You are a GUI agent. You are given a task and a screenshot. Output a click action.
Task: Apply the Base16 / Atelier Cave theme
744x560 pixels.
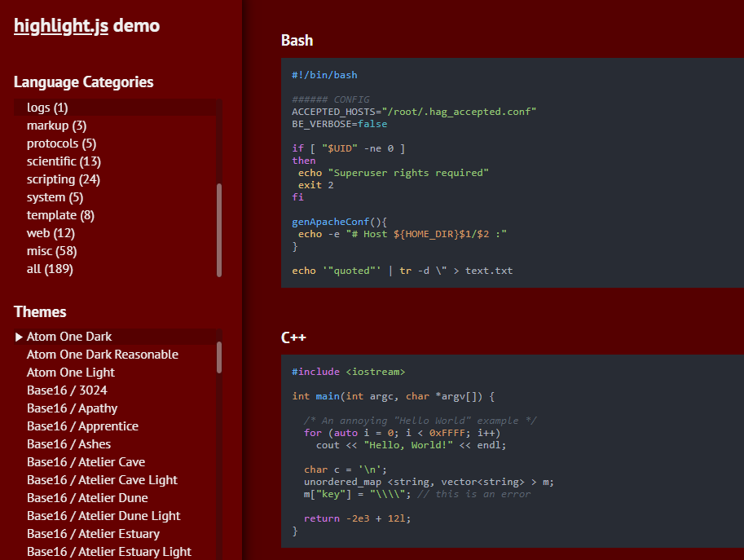pos(86,461)
